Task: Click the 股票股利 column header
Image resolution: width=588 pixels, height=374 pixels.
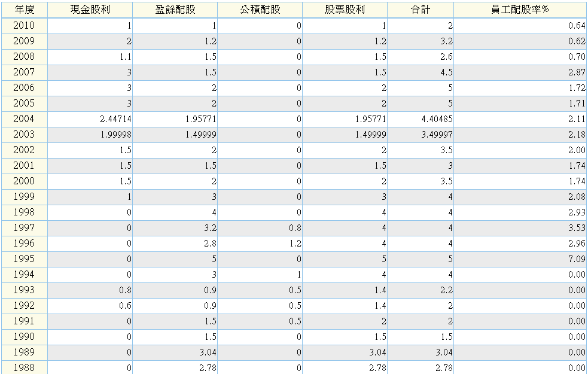Action: coord(345,10)
